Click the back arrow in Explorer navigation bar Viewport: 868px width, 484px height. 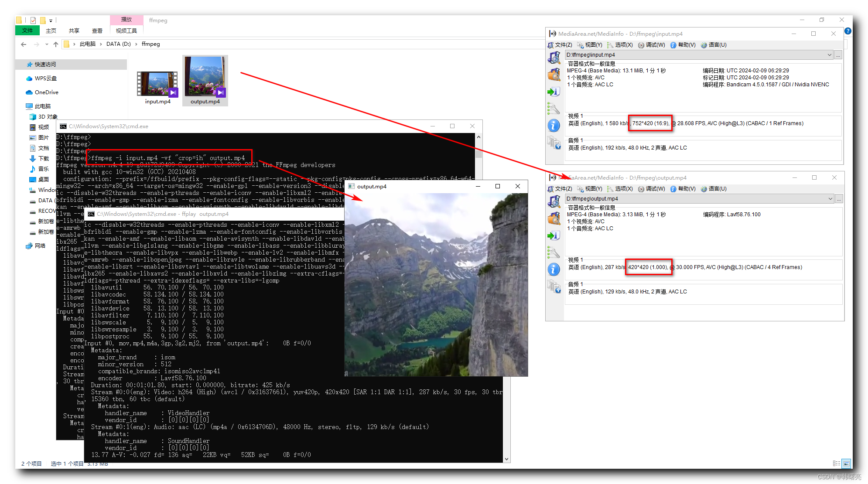click(24, 44)
